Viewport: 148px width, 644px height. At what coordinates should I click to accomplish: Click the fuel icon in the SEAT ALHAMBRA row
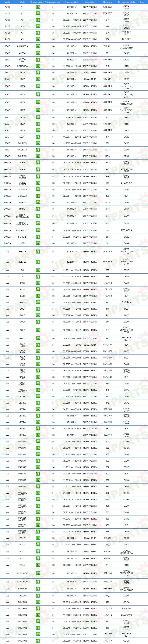pyautogui.click(x=38, y=46)
